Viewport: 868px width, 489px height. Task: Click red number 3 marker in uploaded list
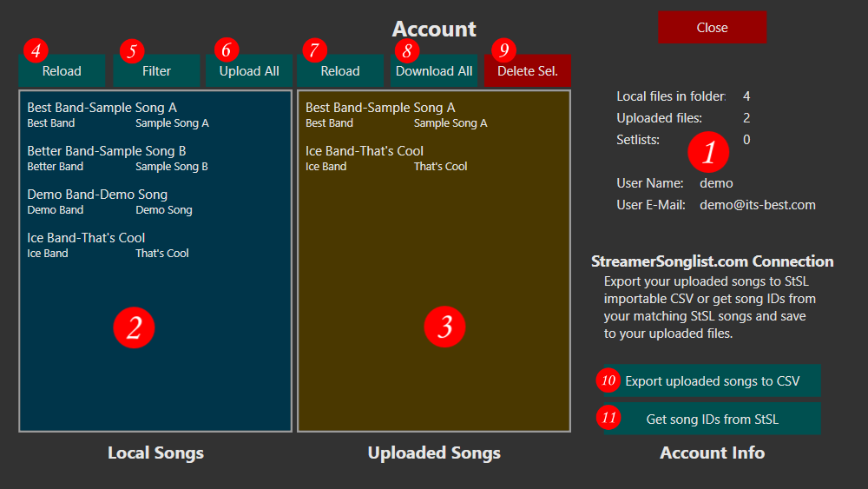[444, 327]
